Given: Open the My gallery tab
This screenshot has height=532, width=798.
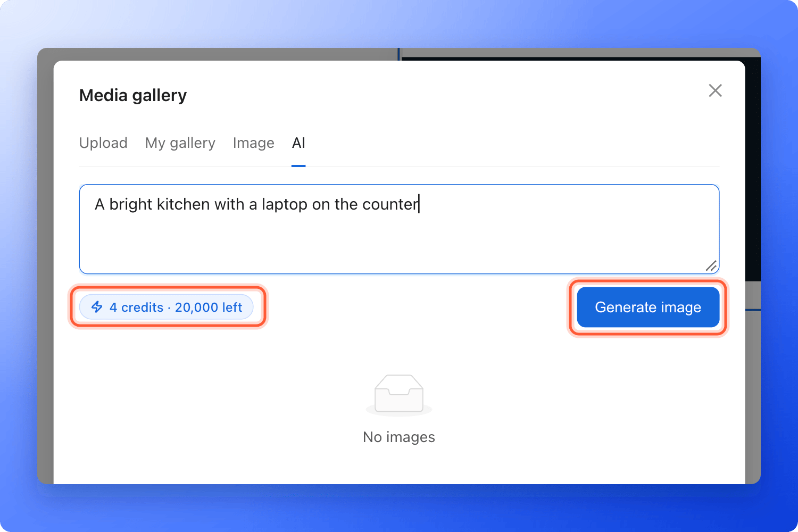Looking at the screenshot, I should [x=180, y=143].
